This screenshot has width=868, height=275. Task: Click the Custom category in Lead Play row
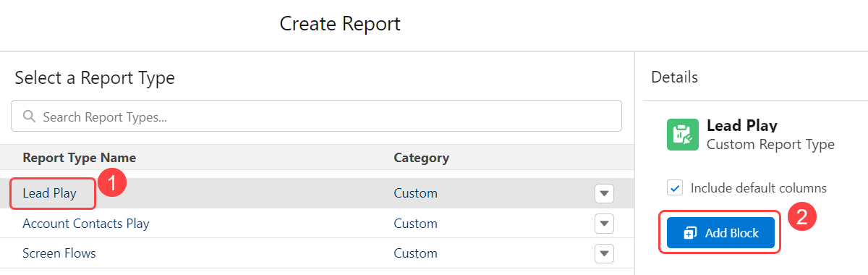pos(415,193)
